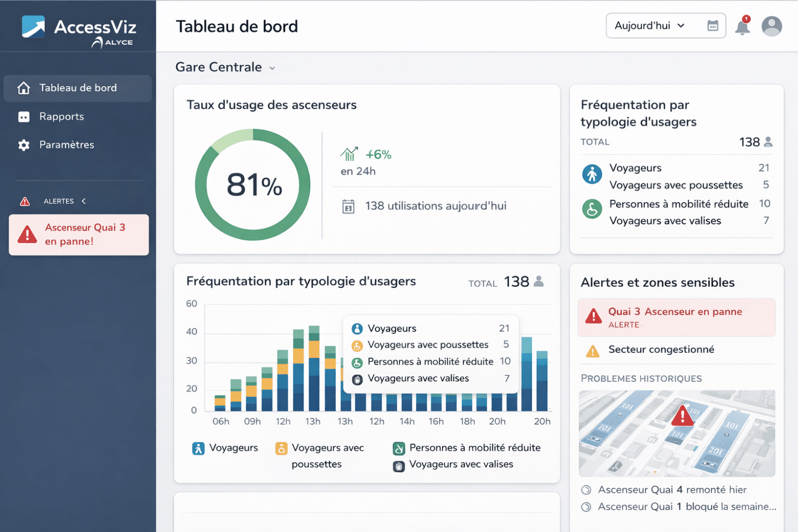Open Ascenseur Quai 4 remonté hier entry
The width and height of the screenshot is (798, 532).
(672, 489)
